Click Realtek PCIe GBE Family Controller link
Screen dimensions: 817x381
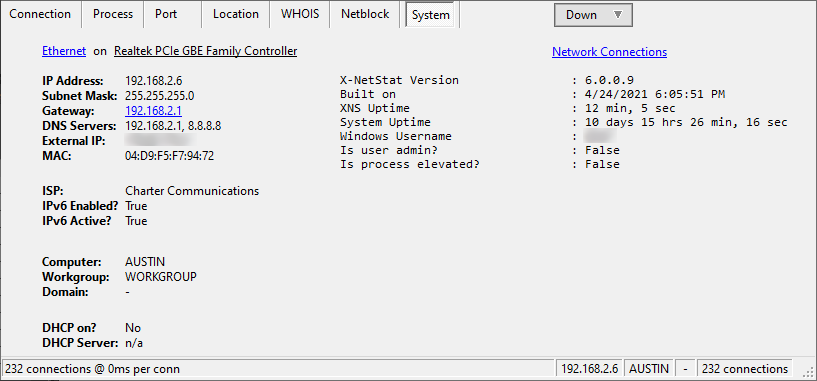pos(206,51)
